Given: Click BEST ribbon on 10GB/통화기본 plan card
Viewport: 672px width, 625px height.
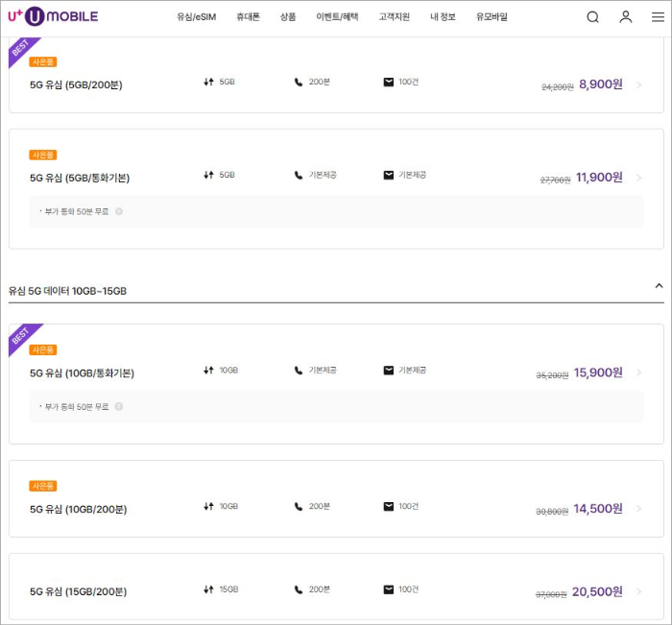Looking at the screenshot, I should pyautogui.click(x=21, y=337).
